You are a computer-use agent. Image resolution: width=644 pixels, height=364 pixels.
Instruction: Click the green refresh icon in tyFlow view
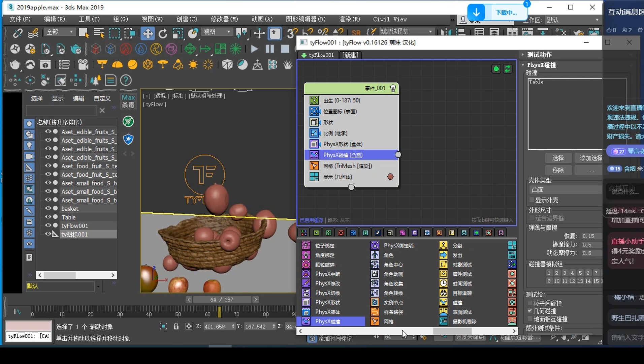[x=508, y=69]
